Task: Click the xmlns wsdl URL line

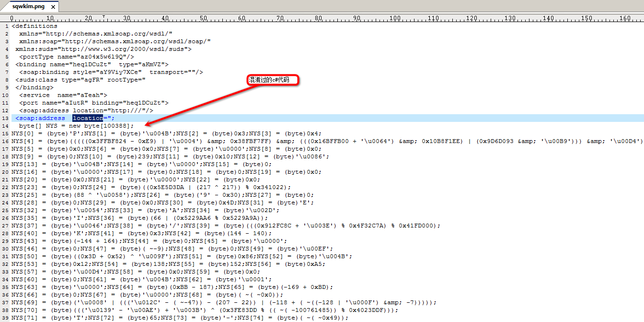Action: pyautogui.click(x=96, y=34)
